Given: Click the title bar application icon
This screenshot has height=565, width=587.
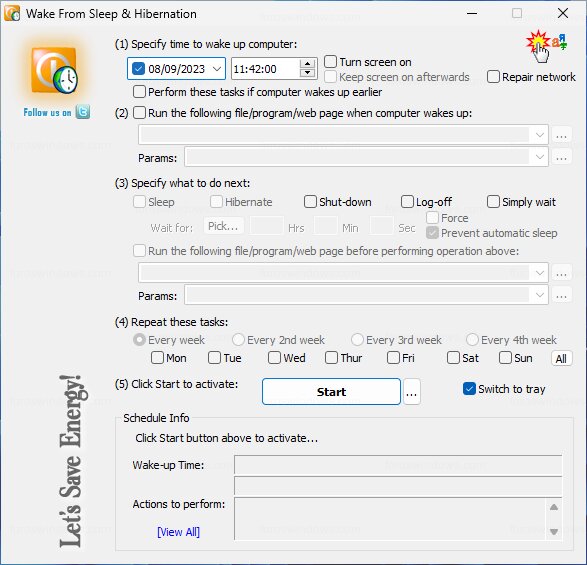Looking at the screenshot, I should pos(12,13).
